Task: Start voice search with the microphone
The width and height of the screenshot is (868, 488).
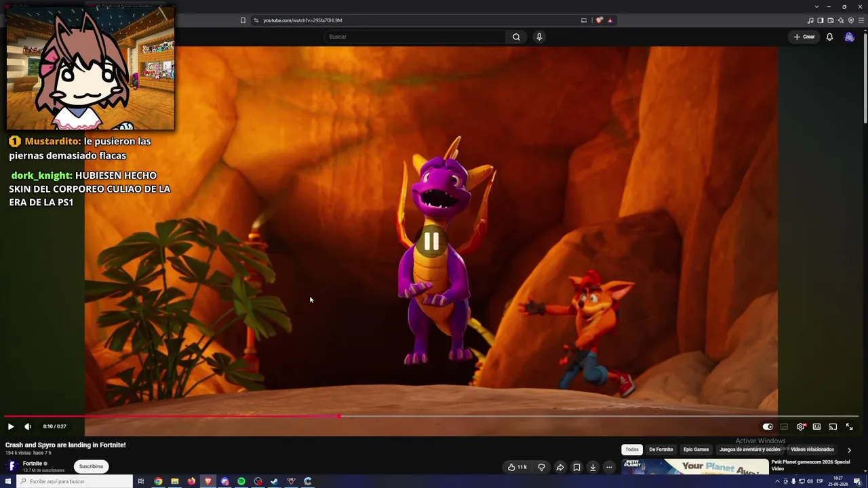Action: (539, 37)
